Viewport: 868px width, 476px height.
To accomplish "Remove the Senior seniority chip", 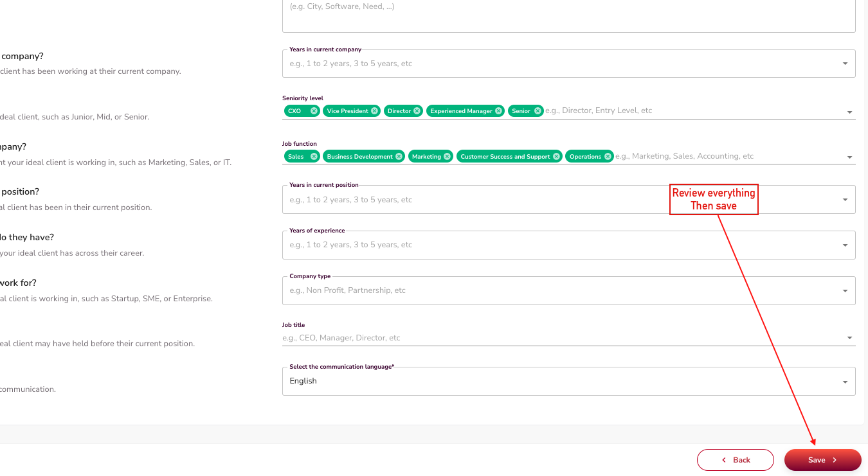I will [x=537, y=111].
